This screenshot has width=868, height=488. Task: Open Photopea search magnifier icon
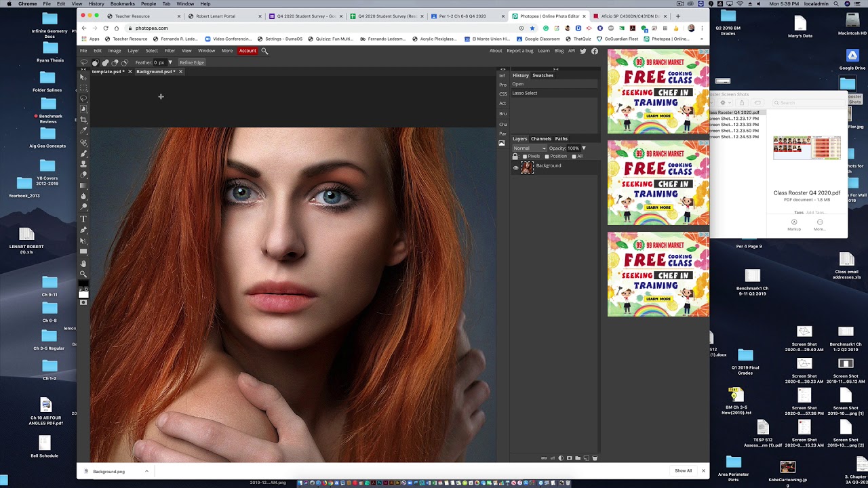pos(264,51)
